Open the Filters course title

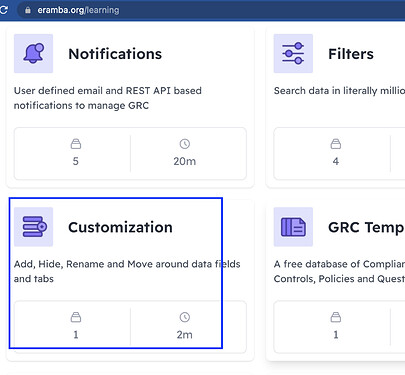coord(351,54)
